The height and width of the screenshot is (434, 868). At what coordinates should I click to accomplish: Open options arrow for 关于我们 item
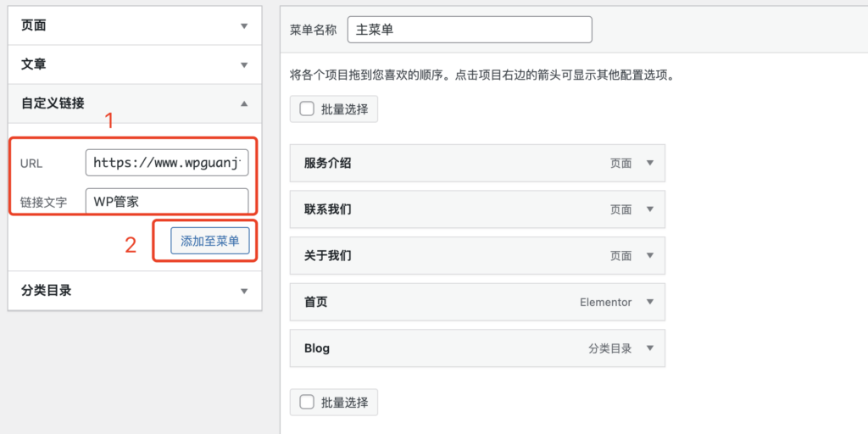(x=650, y=256)
